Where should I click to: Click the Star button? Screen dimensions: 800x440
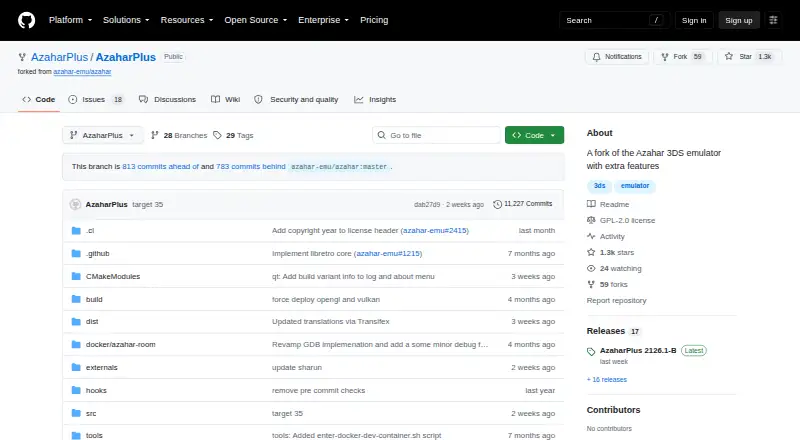point(749,57)
